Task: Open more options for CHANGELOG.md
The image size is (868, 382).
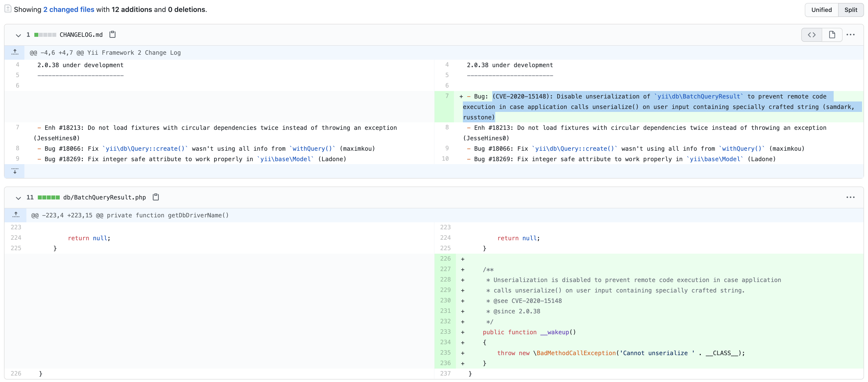Action: click(x=851, y=35)
